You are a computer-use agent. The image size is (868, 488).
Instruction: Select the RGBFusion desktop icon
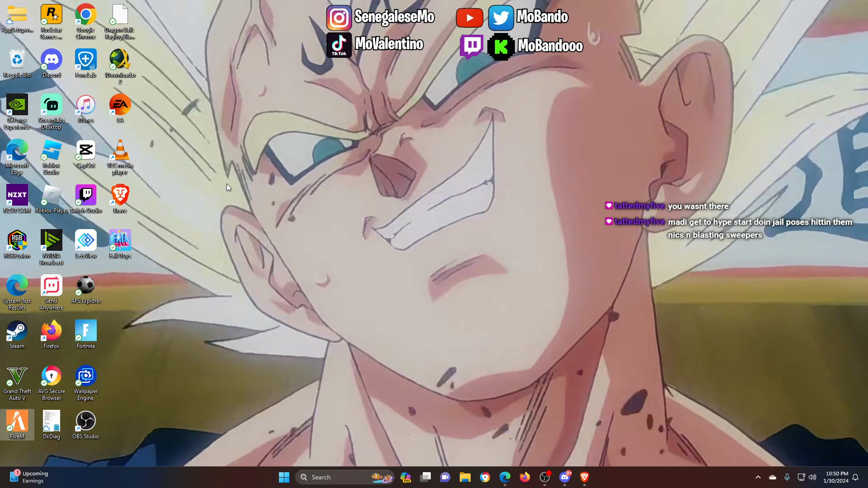point(17,244)
